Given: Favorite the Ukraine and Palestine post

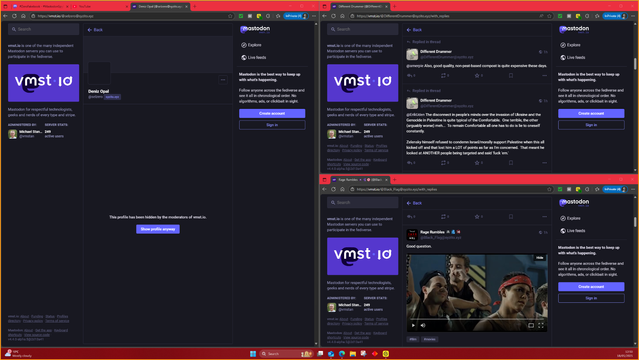Looking at the screenshot, I should click(478, 163).
